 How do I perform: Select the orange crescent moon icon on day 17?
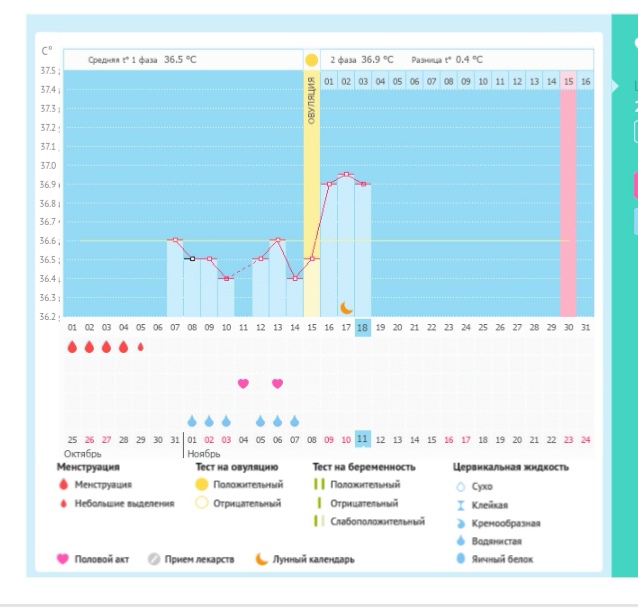click(346, 308)
